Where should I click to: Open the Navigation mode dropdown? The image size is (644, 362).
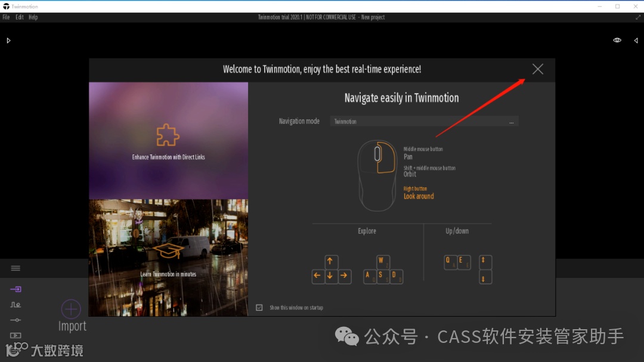[x=424, y=121]
